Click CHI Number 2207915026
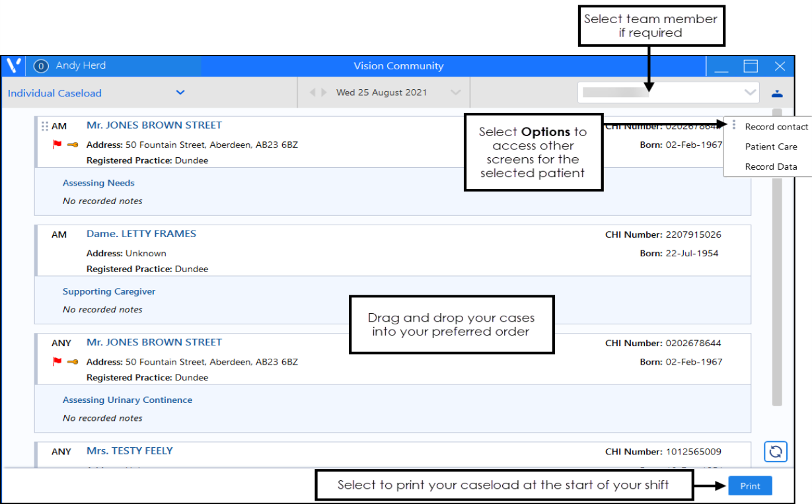The width and height of the screenshot is (812, 504). pos(663,234)
